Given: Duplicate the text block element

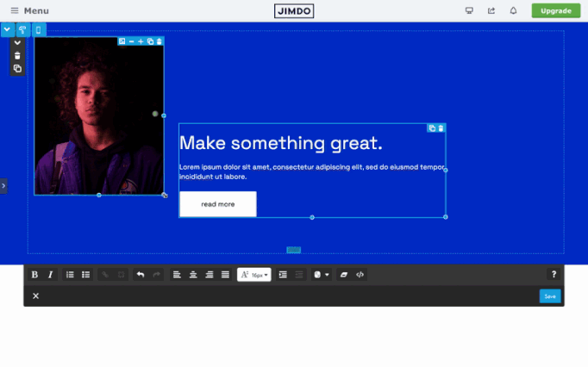Looking at the screenshot, I should (432, 128).
